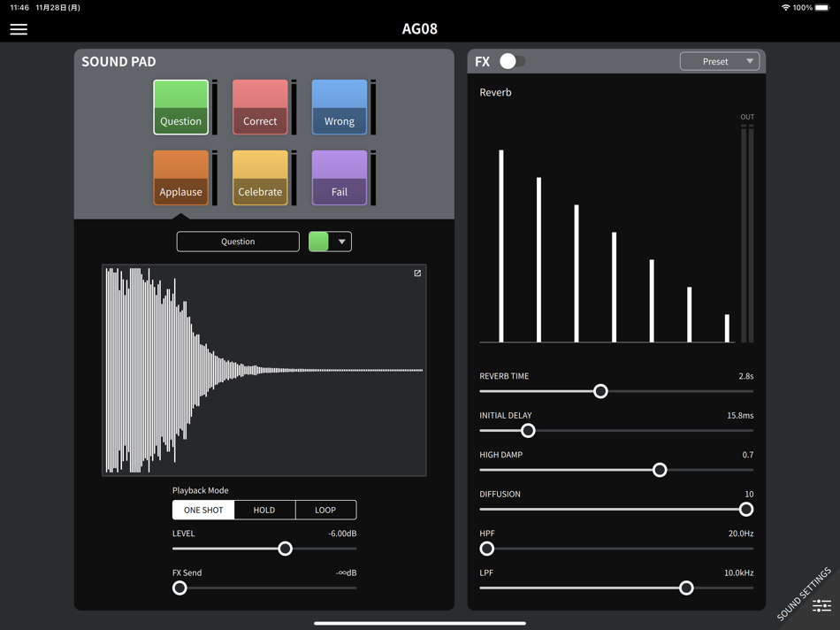
Task: Trigger the purple Fail sound pad
Action: 340,178
